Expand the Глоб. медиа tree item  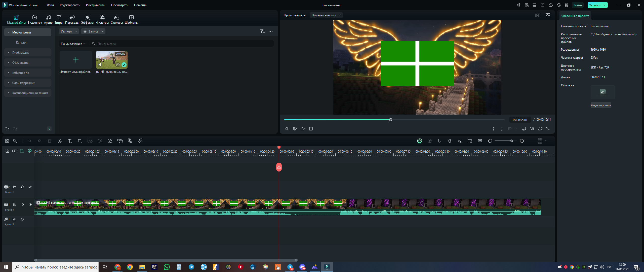tap(28, 52)
